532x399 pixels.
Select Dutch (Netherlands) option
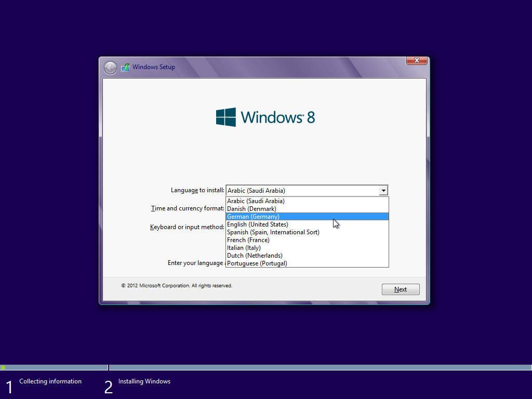[307, 256]
